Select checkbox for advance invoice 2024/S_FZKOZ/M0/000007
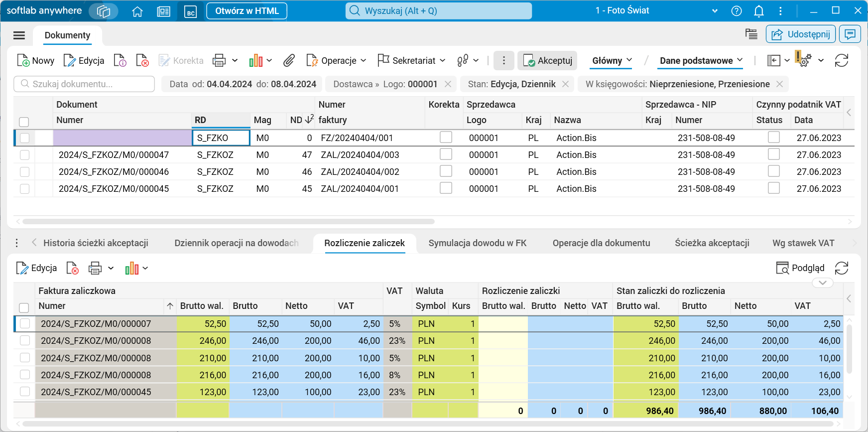Screen dimensions: 868x432 (x=24, y=324)
